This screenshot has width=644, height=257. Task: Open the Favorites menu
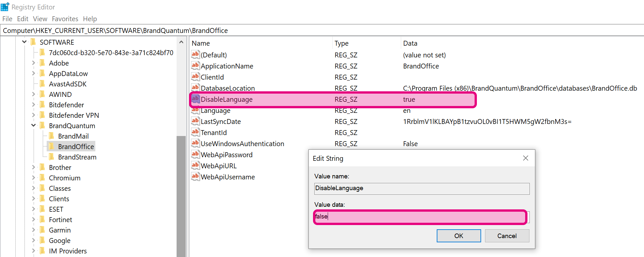[x=65, y=19]
